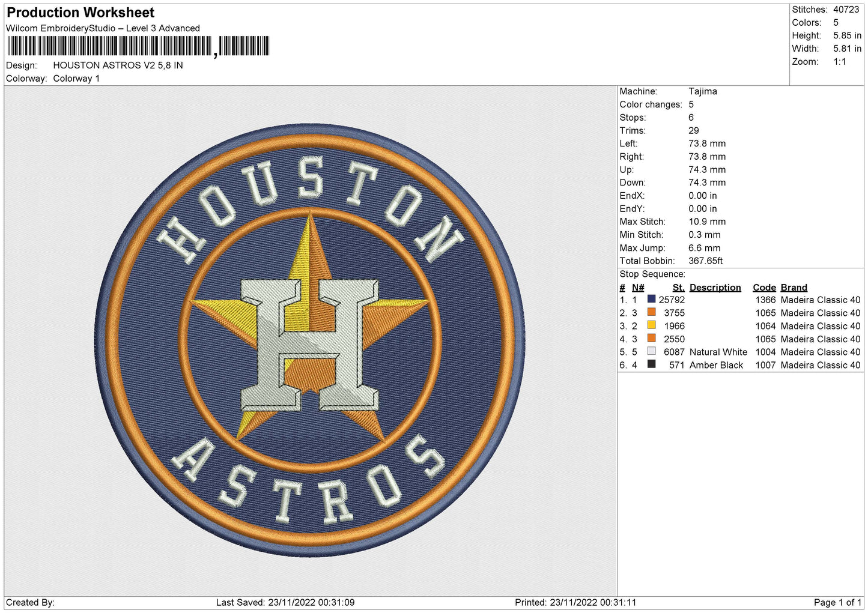Click the stitches count 40723
The height and width of the screenshot is (613, 868).
tap(846, 10)
